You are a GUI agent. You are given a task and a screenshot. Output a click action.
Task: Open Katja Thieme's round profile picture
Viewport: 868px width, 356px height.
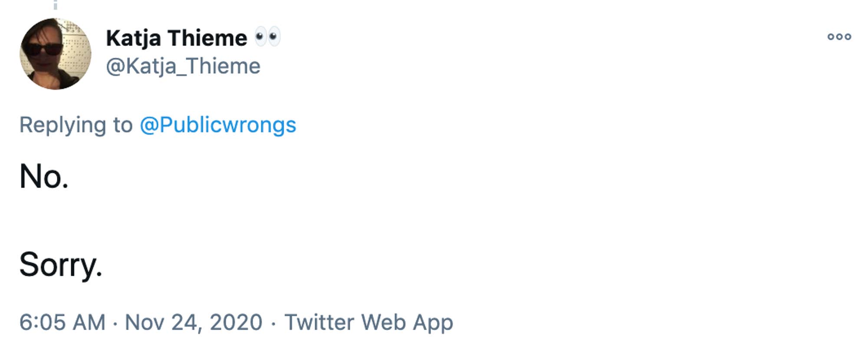click(x=56, y=54)
